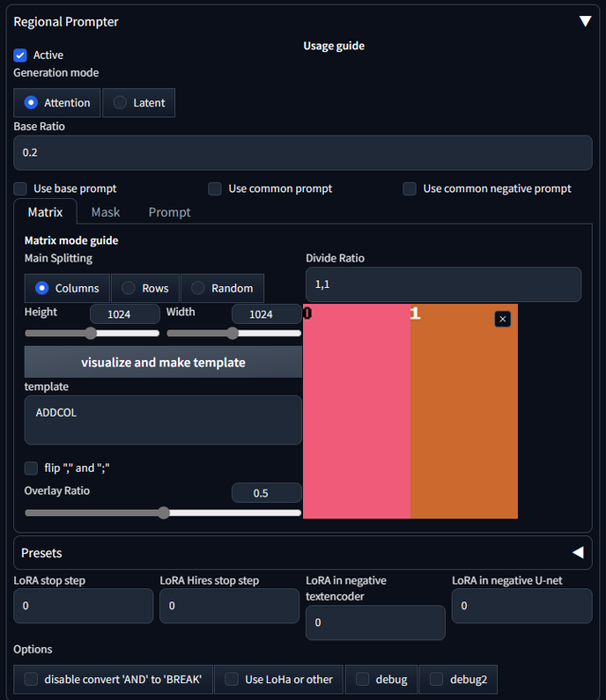Click the Divide Ratio input field
606x700 pixels.
point(443,284)
